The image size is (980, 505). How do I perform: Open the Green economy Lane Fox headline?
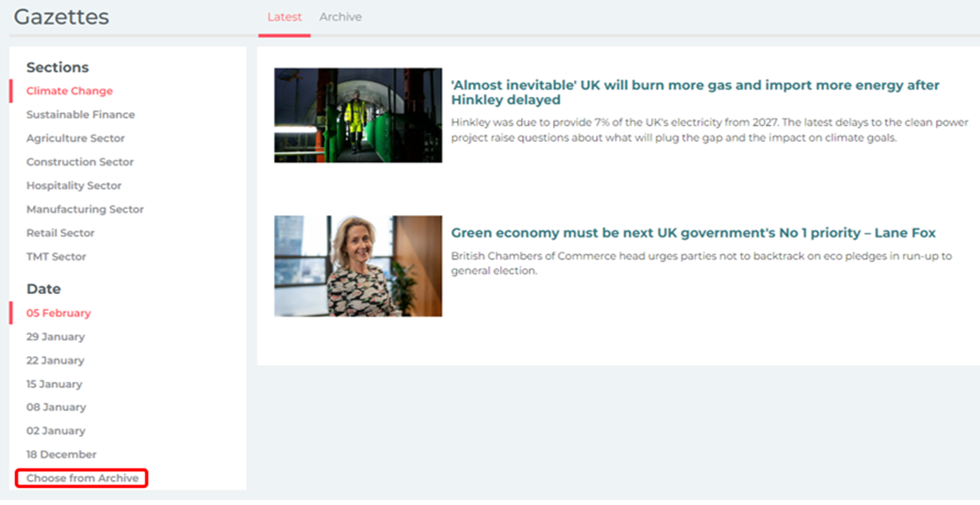click(x=693, y=233)
